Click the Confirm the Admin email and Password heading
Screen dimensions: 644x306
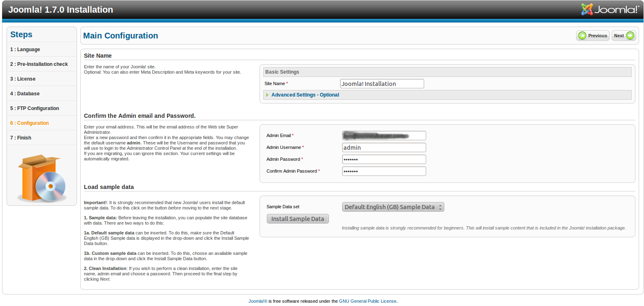(140, 116)
